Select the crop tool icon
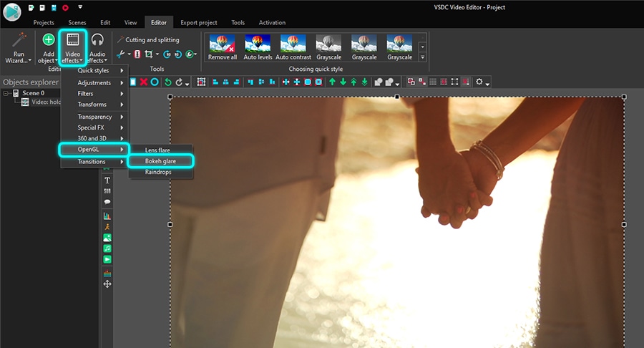The image size is (644, 348). (149, 54)
